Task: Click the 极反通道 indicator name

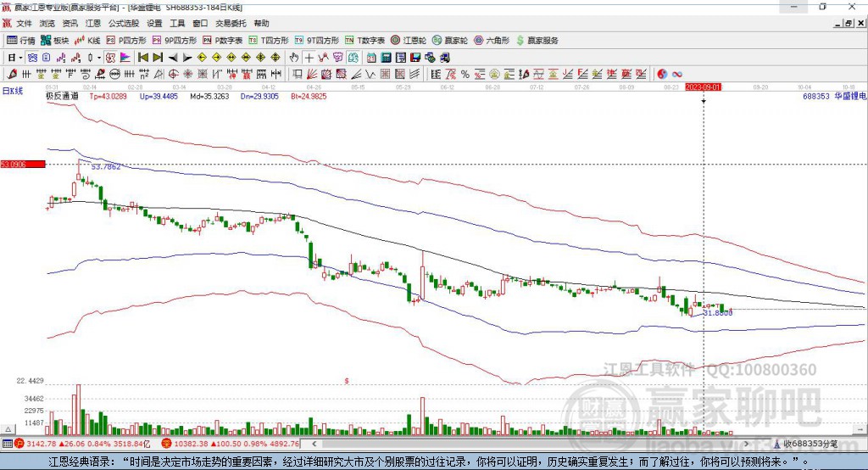Action: [x=62, y=96]
